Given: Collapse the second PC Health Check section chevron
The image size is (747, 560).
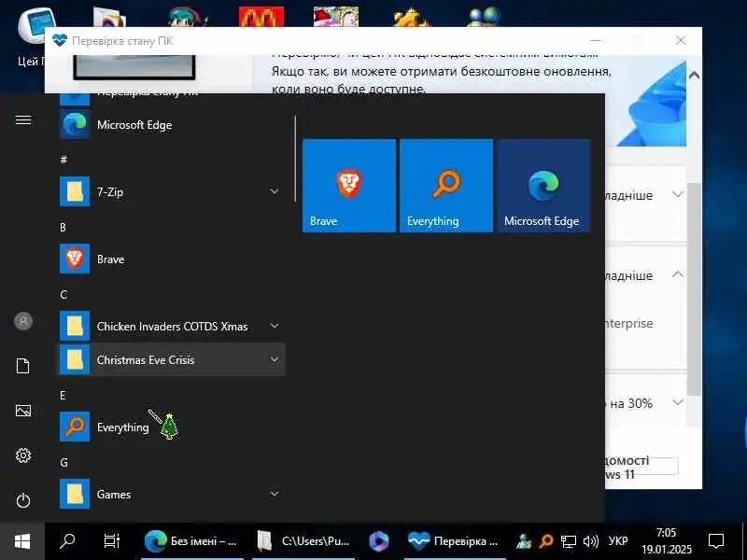Looking at the screenshot, I should [678, 274].
